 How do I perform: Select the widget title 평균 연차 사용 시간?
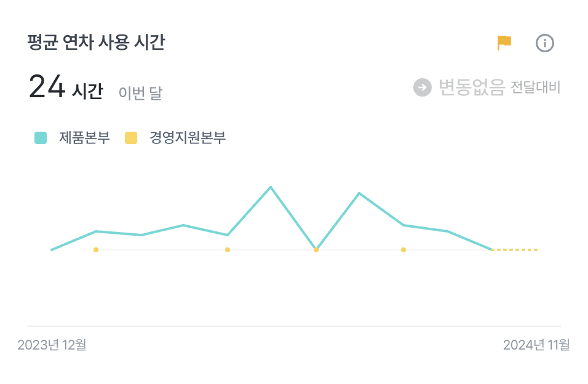point(96,43)
